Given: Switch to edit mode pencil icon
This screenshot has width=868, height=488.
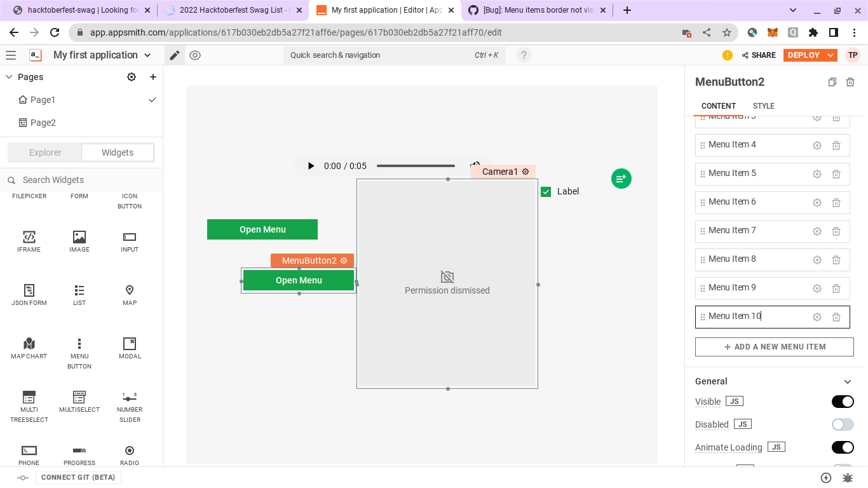Looking at the screenshot, I should [174, 55].
